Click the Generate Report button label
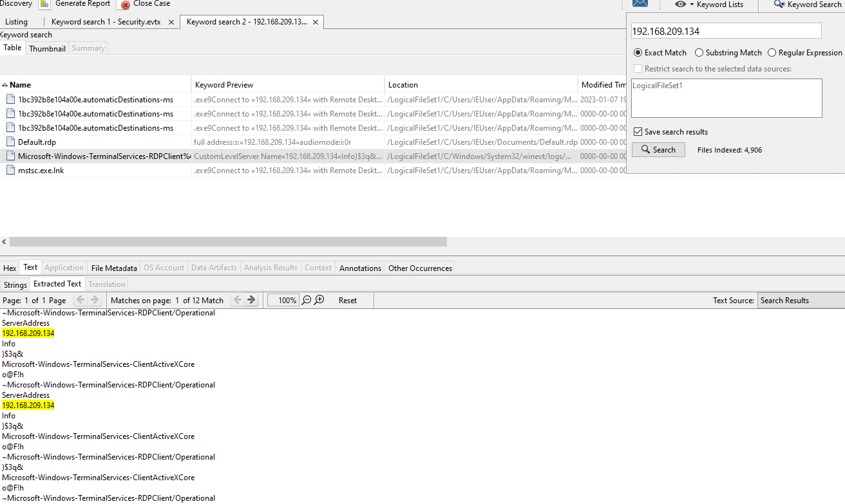 tap(82, 4)
